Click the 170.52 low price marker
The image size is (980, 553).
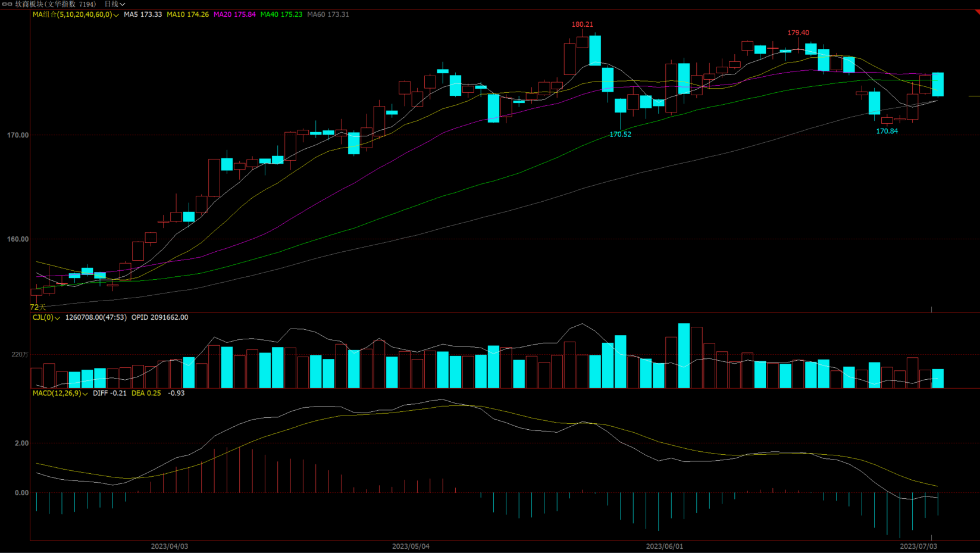pos(620,135)
